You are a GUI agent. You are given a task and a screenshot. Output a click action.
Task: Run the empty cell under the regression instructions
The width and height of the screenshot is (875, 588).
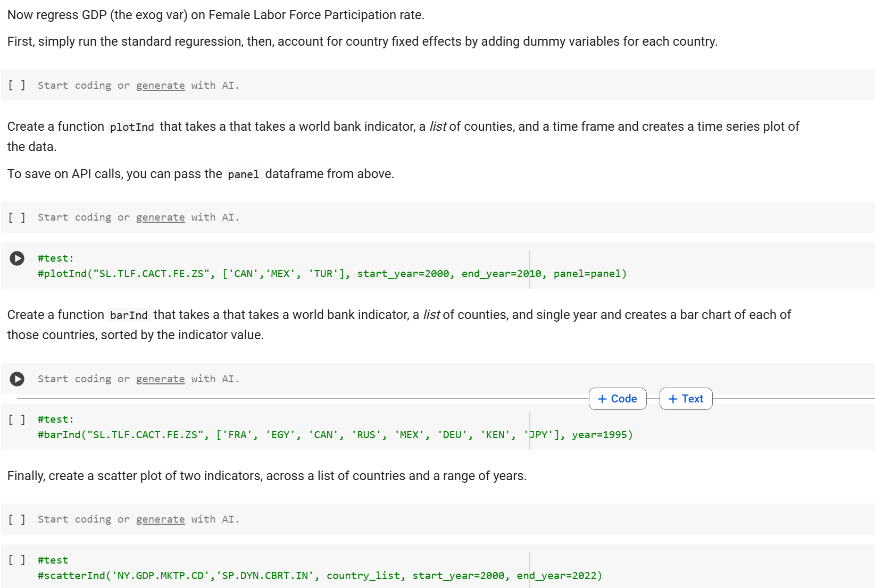(x=16, y=85)
